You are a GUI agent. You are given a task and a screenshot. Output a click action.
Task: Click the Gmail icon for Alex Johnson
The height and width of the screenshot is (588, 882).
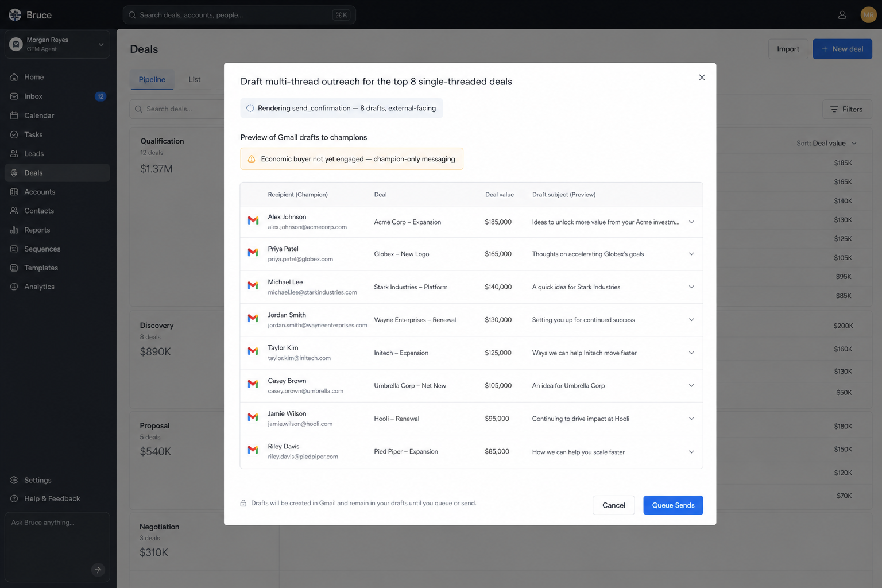tap(253, 220)
